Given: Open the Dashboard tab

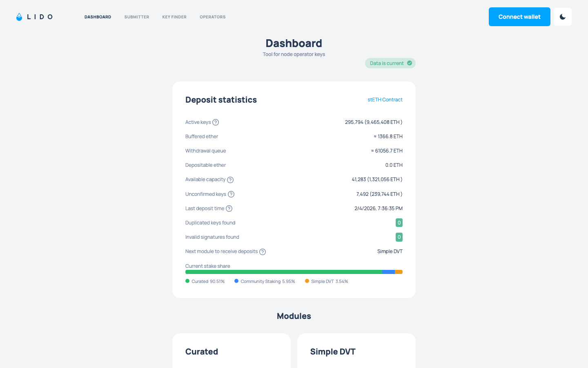Looking at the screenshot, I should pos(98,17).
